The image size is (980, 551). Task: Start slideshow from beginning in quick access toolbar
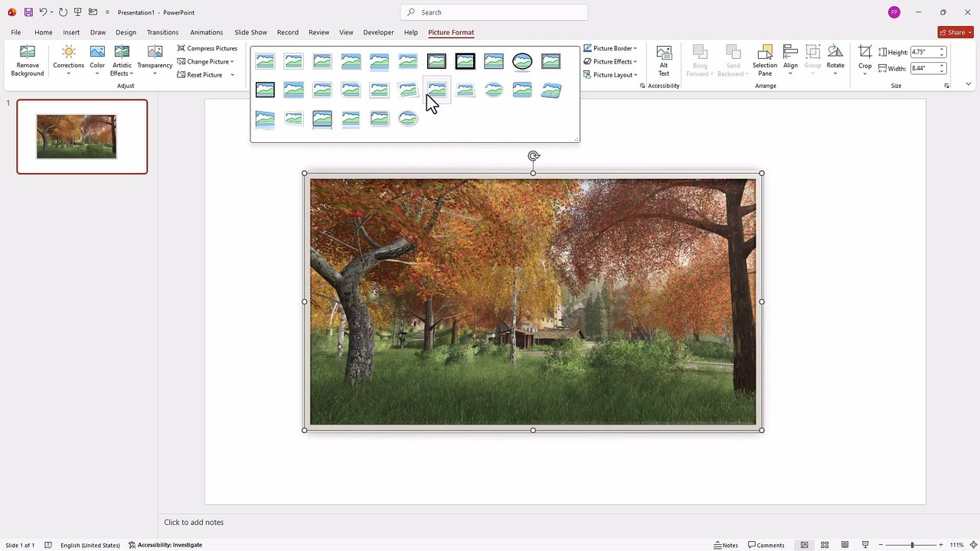click(x=77, y=12)
